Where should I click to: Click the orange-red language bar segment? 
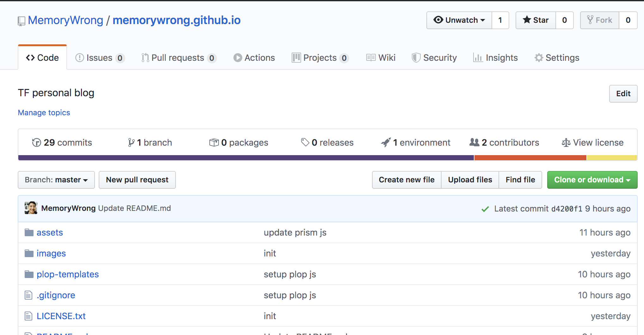[x=530, y=158]
